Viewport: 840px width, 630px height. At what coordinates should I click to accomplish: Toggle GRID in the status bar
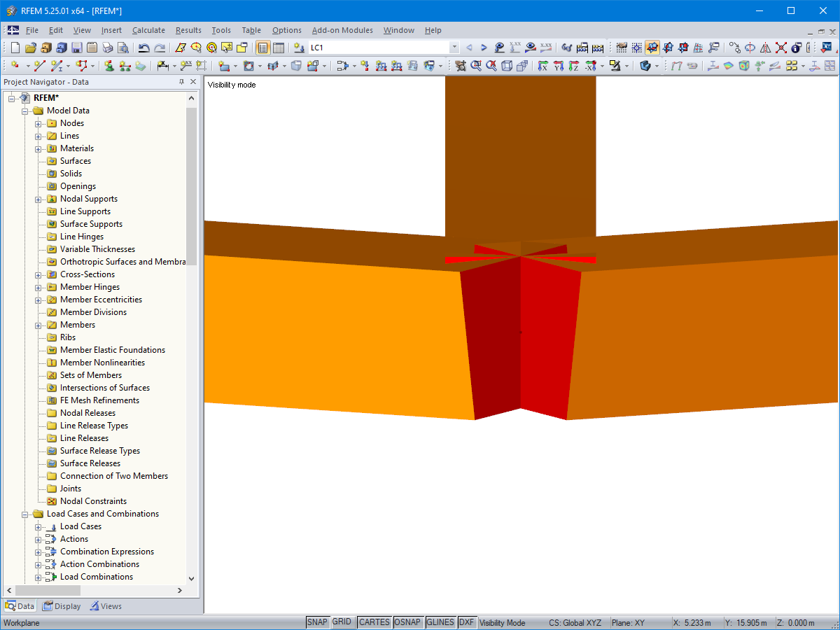(342, 622)
